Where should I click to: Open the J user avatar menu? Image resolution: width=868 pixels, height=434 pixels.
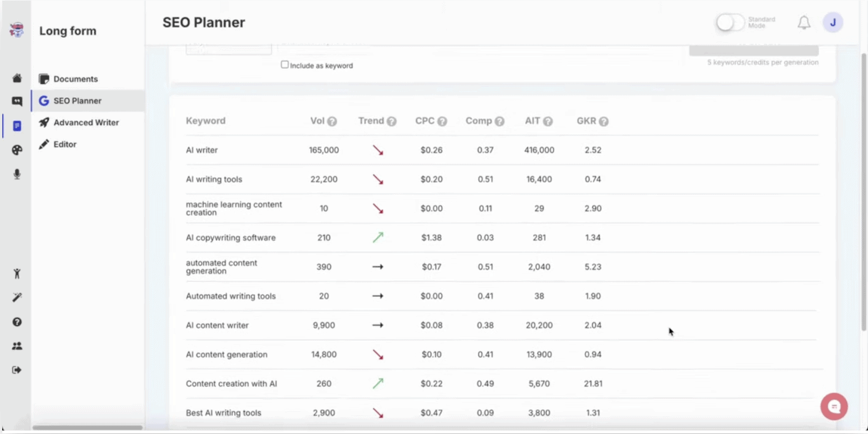coord(832,23)
